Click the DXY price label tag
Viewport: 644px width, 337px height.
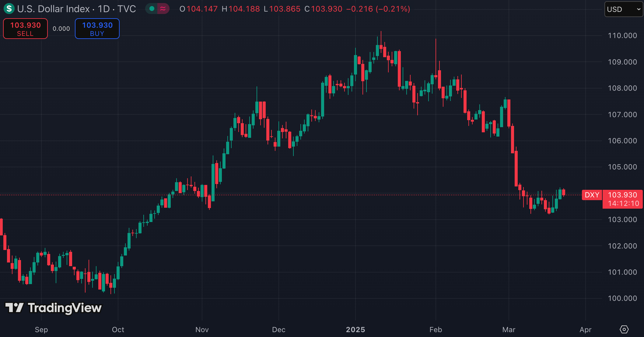[x=592, y=195]
